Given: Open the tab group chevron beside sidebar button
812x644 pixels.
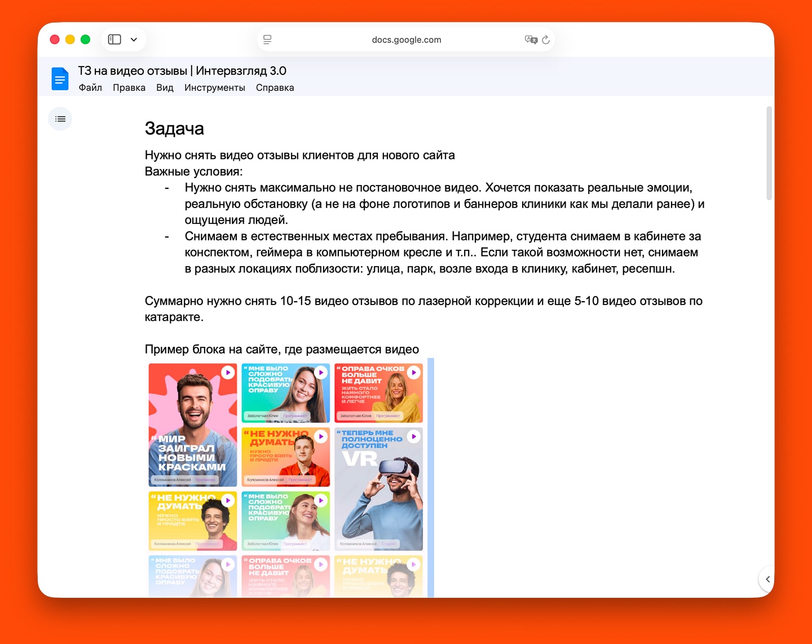Looking at the screenshot, I should click(x=134, y=39).
